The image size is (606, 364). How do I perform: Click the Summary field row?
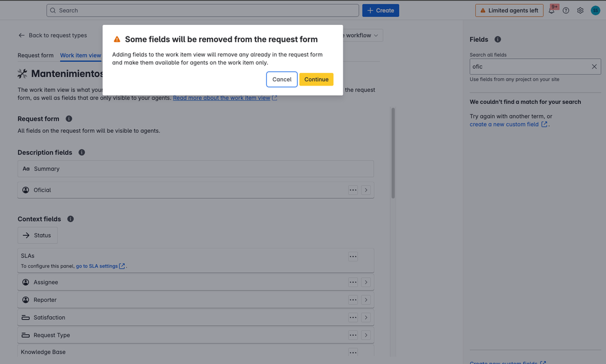195,169
